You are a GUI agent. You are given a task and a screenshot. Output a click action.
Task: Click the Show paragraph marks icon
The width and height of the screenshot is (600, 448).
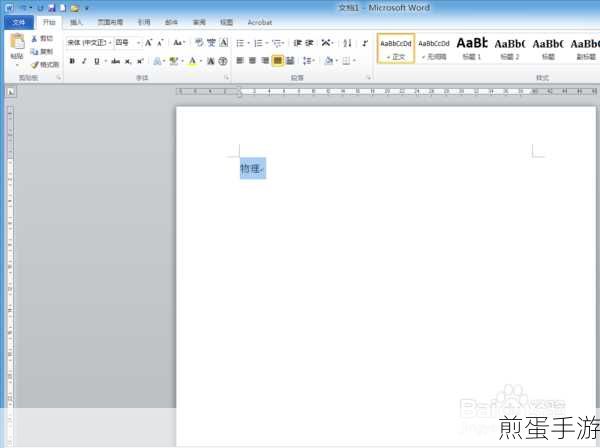pyautogui.click(x=365, y=43)
